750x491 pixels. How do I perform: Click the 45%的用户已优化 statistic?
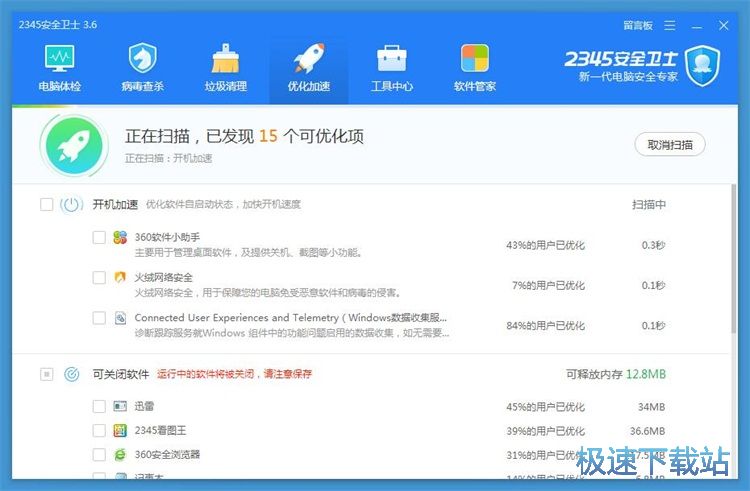click(545, 407)
